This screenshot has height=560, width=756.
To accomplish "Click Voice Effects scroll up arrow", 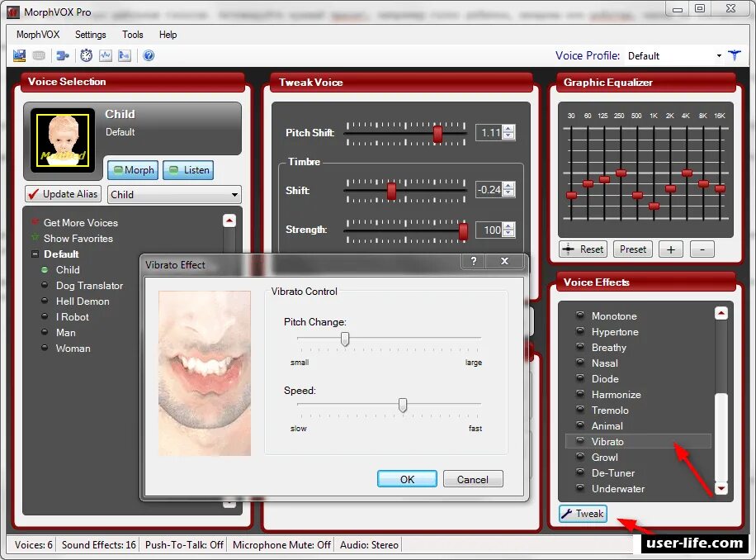I will [721, 314].
